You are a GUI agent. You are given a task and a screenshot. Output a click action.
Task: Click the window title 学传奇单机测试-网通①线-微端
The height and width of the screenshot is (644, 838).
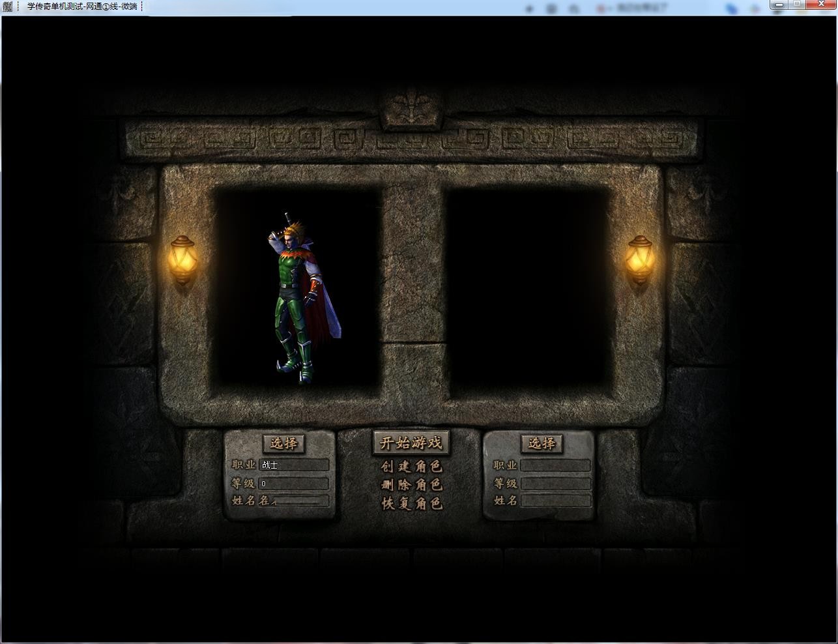(82, 7)
